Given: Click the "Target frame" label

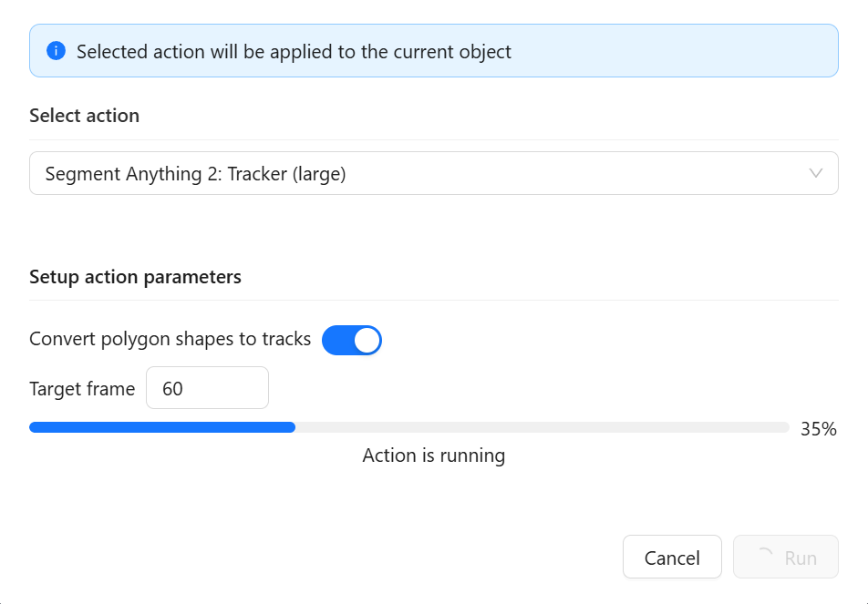Looking at the screenshot, I should pyautogui.click(x=82, y=389).
